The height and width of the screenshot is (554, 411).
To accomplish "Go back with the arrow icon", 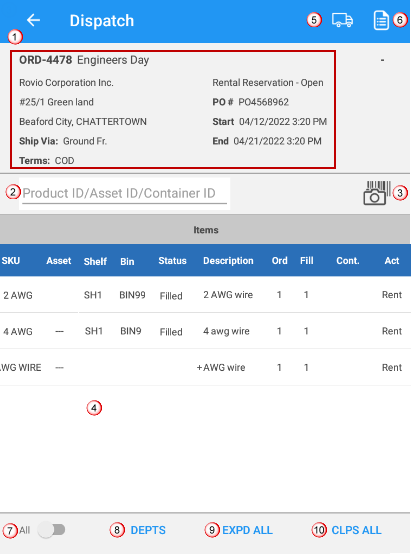I will point(34,20).
